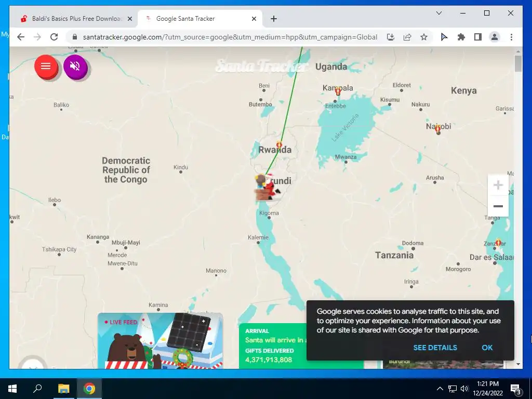Open the Chrome profile avatar
Image resolution: width=532 pixels, height=399 pixels.
tap(495, 37)
